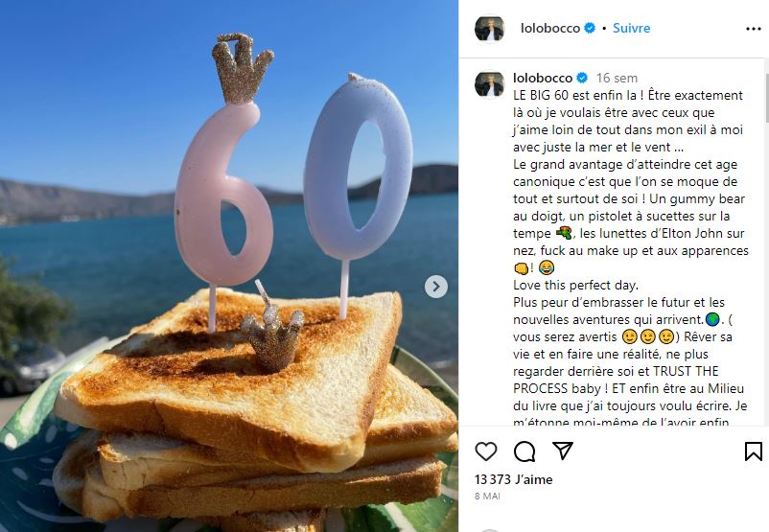Save the post with the bookmark icon
769x532 pixels.
point(754,451)
